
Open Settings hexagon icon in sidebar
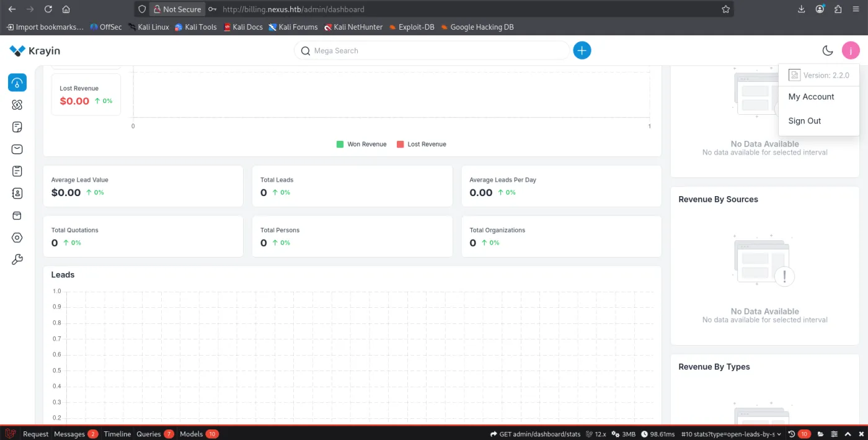(x=17, y=238)
